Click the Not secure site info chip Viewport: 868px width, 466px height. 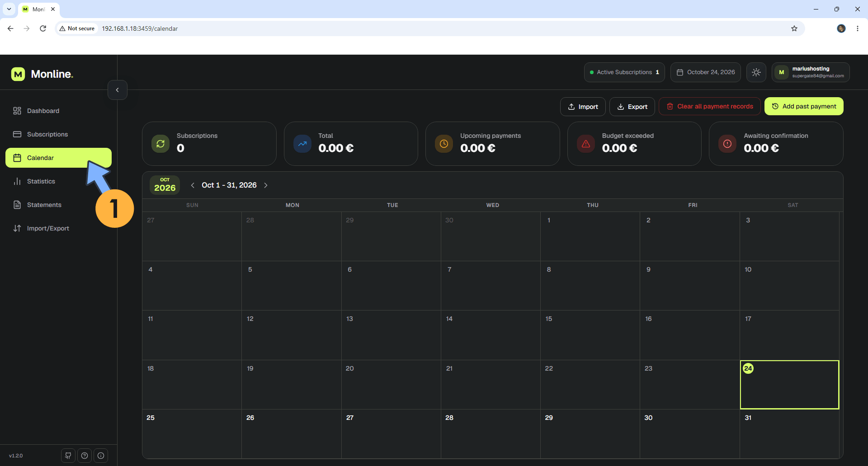coord(77,28)
